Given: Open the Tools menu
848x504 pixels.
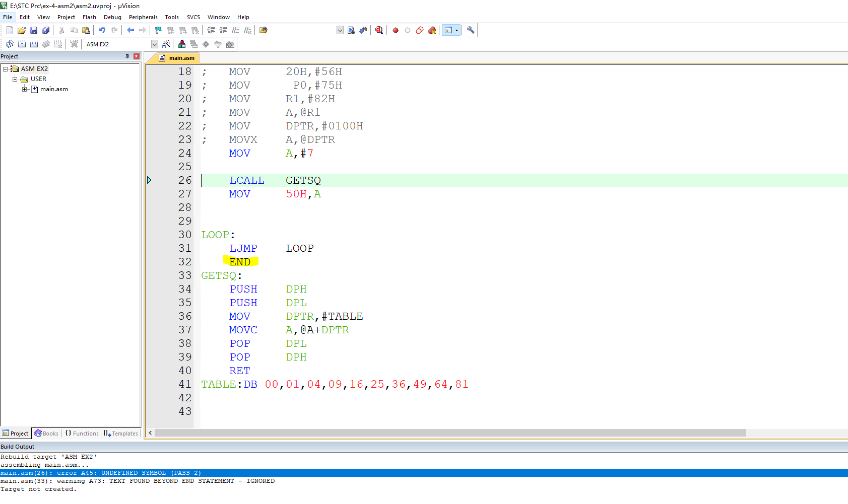Looking at the screenshot, I should pyautogui.click(x=172, y=17).
